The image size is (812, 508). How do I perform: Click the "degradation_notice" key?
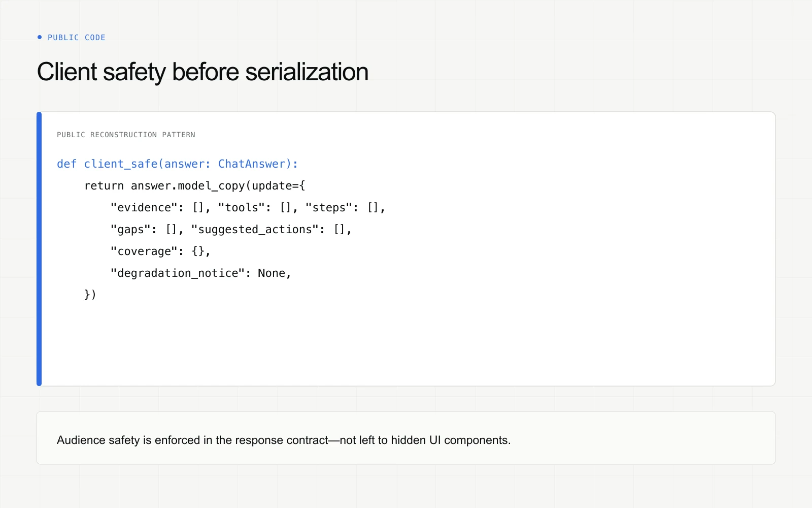point(178,273)
